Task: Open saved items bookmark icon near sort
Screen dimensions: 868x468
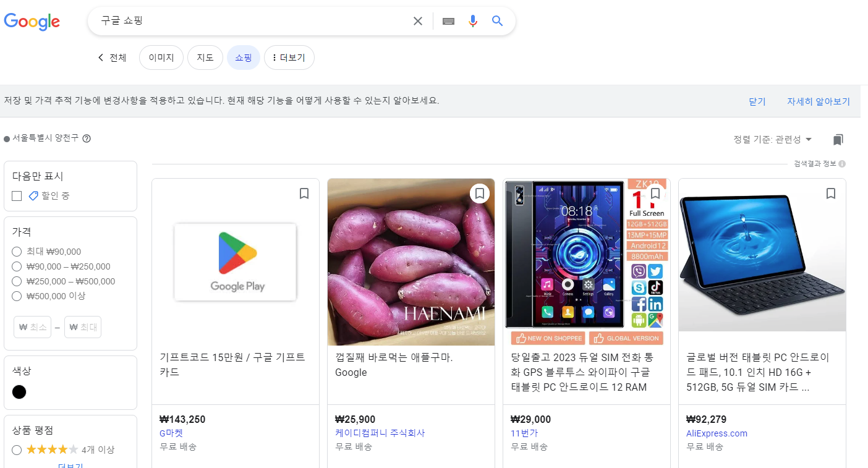Action: 838,140
